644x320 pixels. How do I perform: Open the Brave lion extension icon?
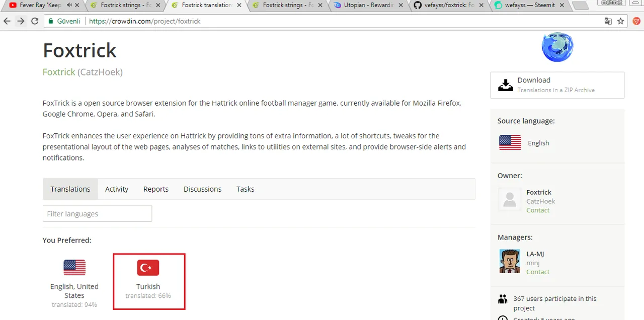tap(636, 21)
